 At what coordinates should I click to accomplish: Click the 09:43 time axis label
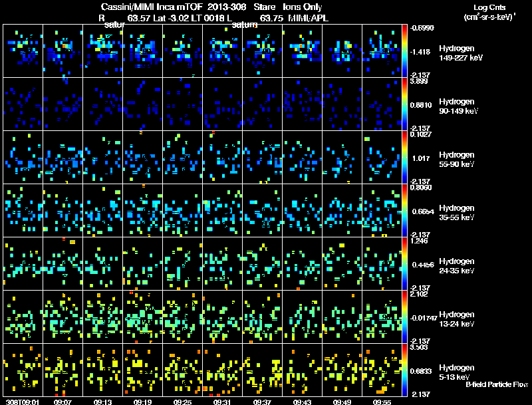pyautogui.click(x=302, y=402)
